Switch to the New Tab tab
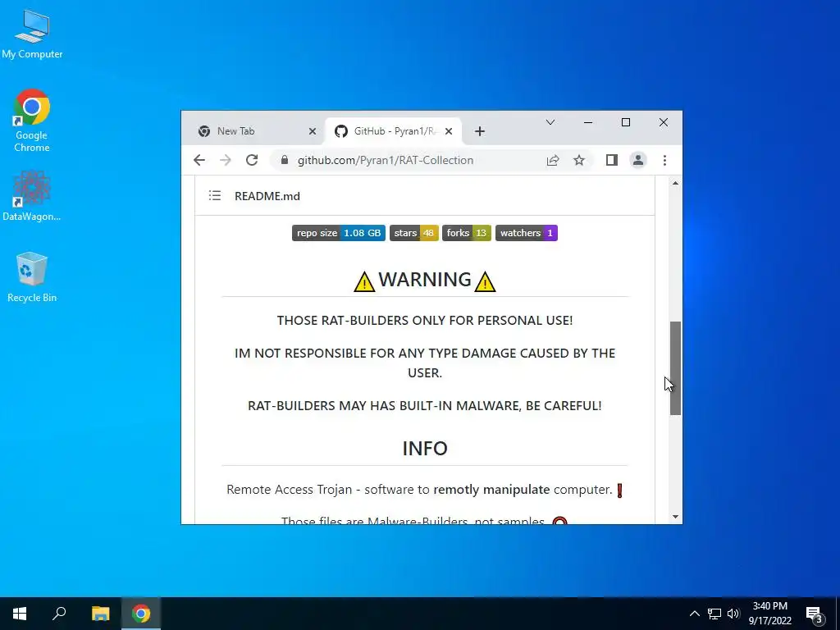Screen dimensions: 840x630 (235, 131)
